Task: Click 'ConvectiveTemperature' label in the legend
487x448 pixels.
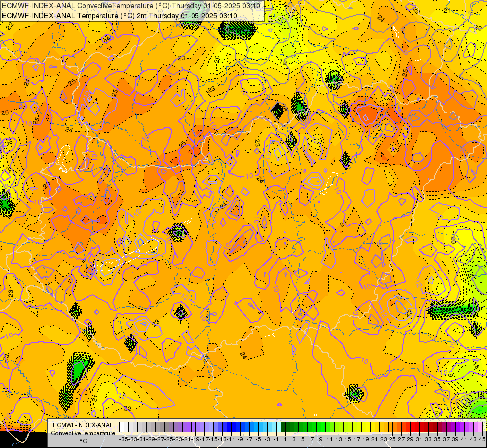Action: tap(83, 433)
